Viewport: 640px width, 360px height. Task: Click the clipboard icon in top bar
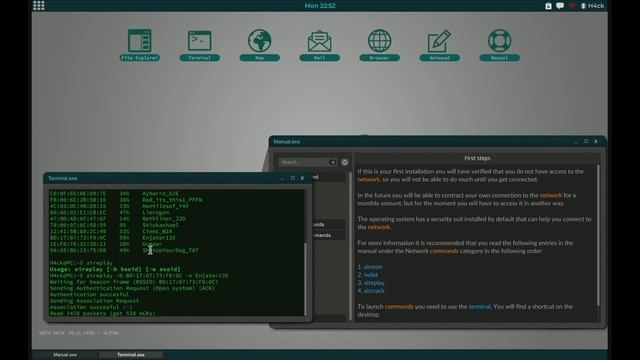(548, 6)
